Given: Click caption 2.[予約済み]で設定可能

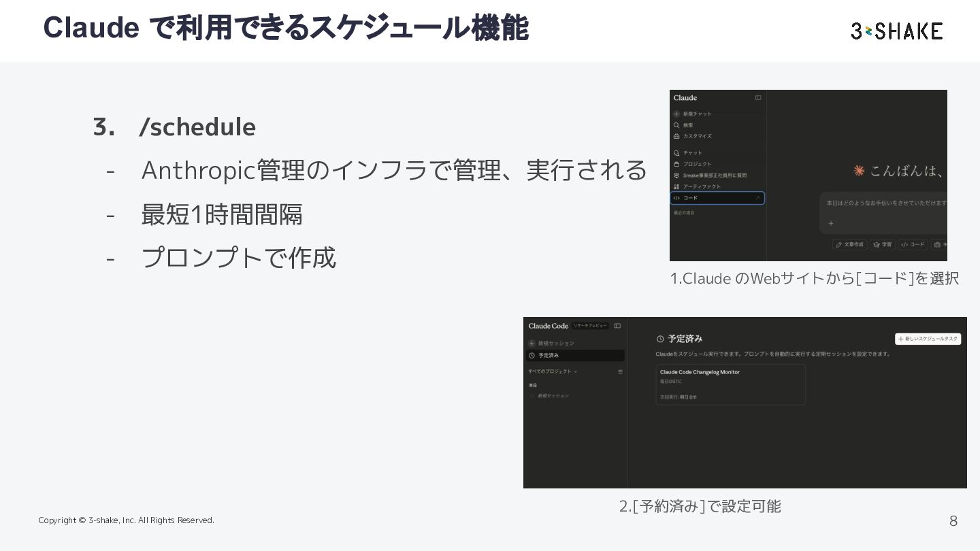Looking at the screenshot, I should point(700,506).
